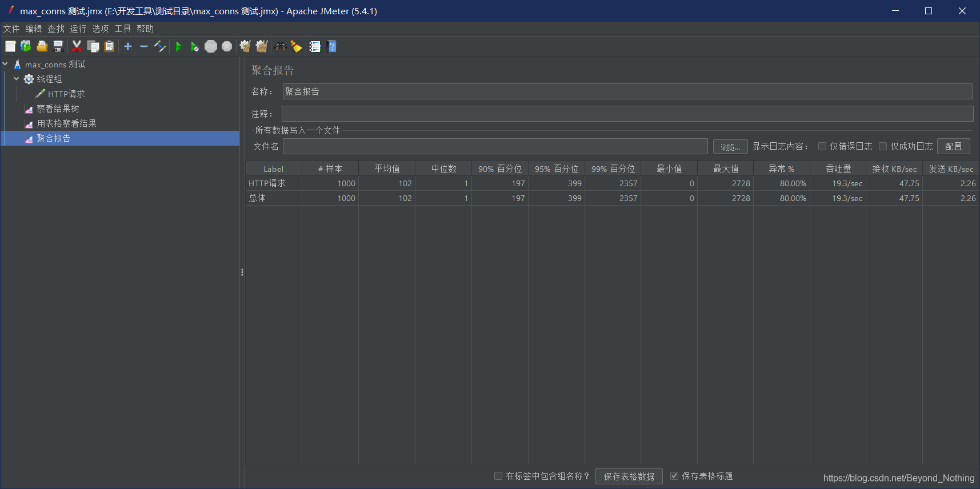Sort by 最大值 column header

click(x=726, y=169)
